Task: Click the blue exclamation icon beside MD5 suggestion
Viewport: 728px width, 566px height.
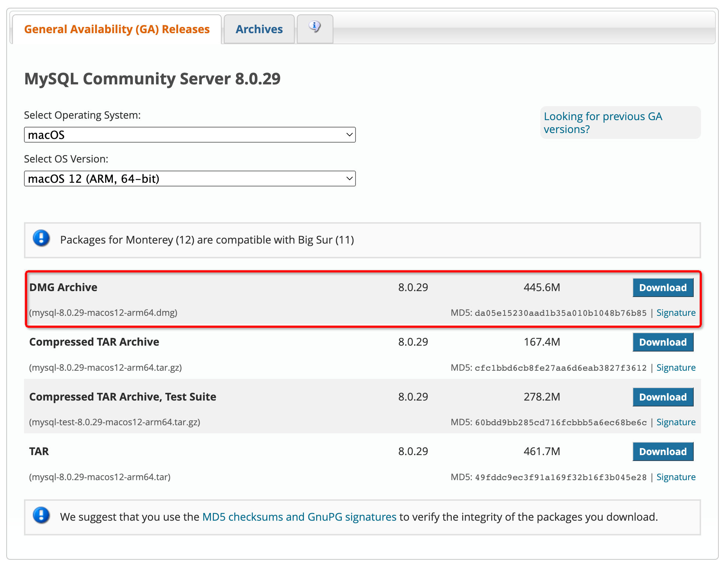Action: 41,515
